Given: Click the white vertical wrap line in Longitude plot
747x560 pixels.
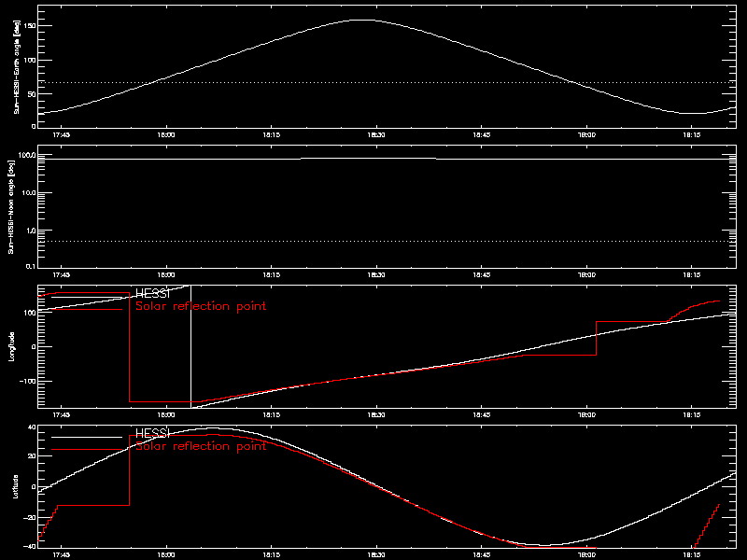Looking at the screenshot, I should click(x=191, y=345).
